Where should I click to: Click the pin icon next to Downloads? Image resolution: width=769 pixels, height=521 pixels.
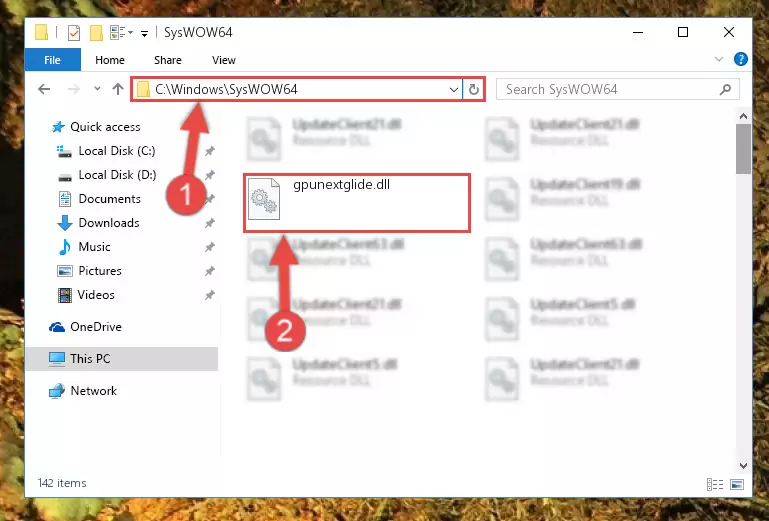pos(209,223)
